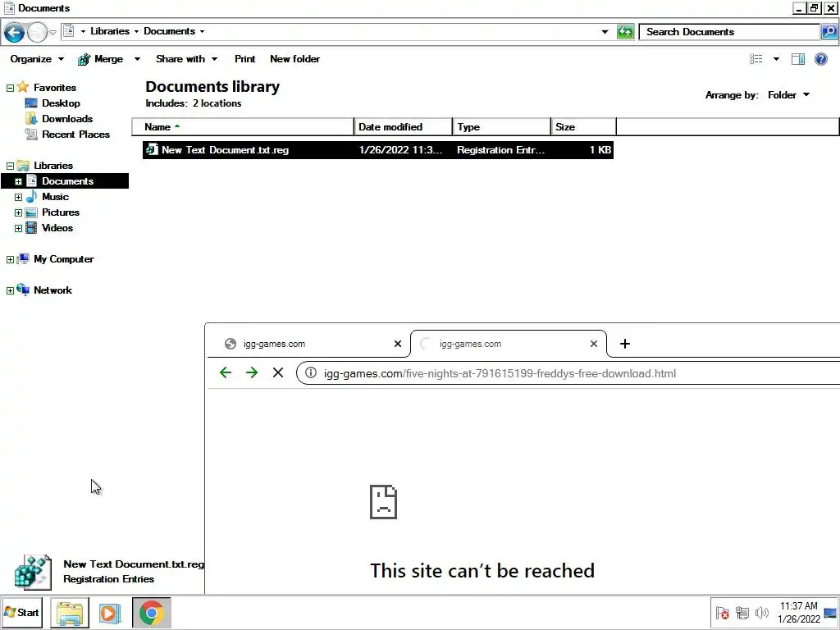Click registry file thumbnail in details pane
Viewport: 840px width, 630px height.
[x=33, y=572]
